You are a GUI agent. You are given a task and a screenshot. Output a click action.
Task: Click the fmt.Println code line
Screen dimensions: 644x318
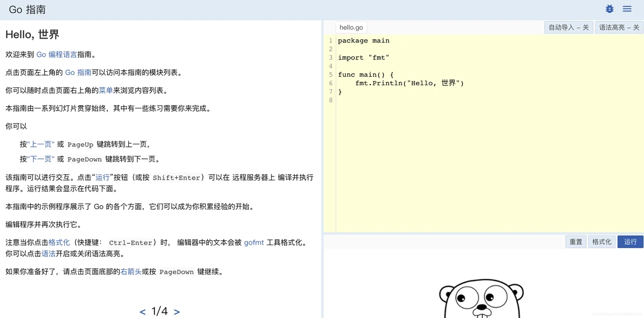[x=409, y=83]
